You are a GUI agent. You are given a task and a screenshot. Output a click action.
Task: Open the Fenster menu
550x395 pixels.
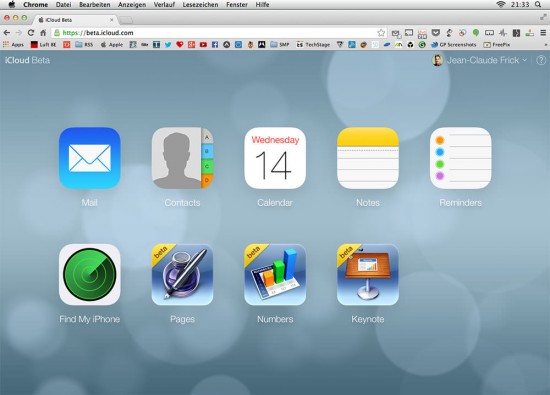tap(237, 5)
